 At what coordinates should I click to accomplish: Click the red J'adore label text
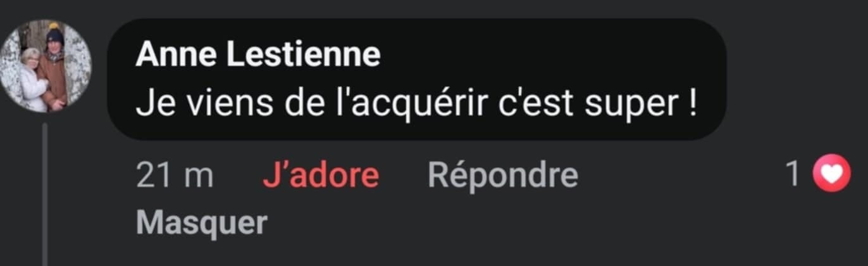(321, 175)
